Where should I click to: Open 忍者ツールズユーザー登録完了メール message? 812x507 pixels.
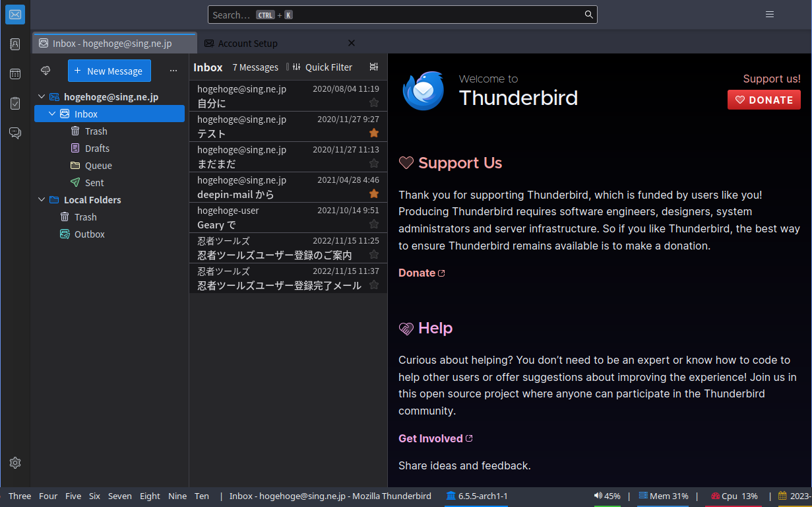pyautogui.click(x=288, y=279)
